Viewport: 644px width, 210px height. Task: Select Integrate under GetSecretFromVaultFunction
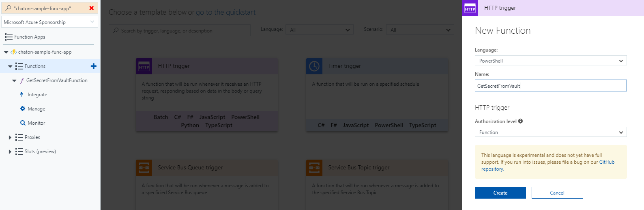[37, 95]
